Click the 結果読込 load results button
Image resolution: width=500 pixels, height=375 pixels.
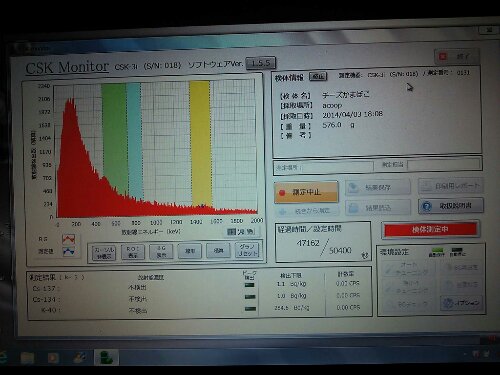tap(378, 208)
